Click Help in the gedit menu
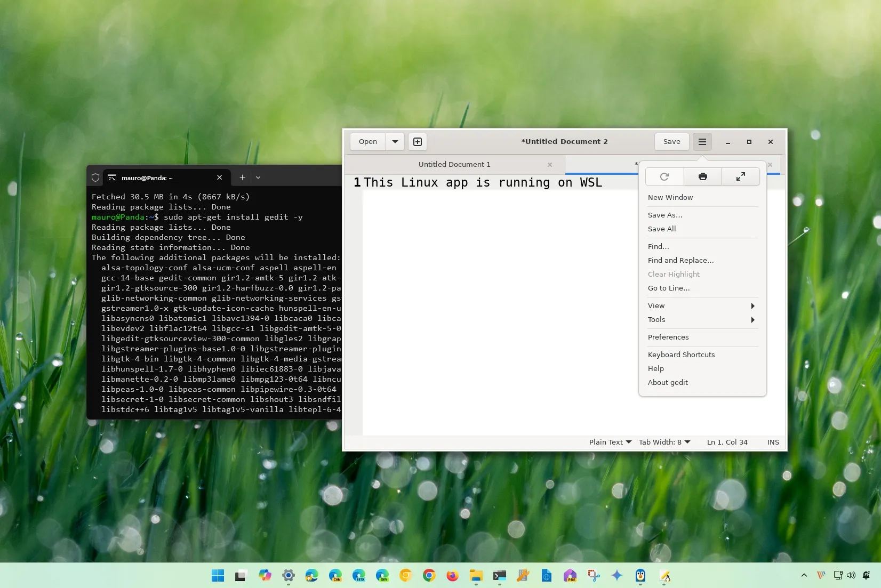Viewport: 881px width, 588px height. (x=702, y=368)
